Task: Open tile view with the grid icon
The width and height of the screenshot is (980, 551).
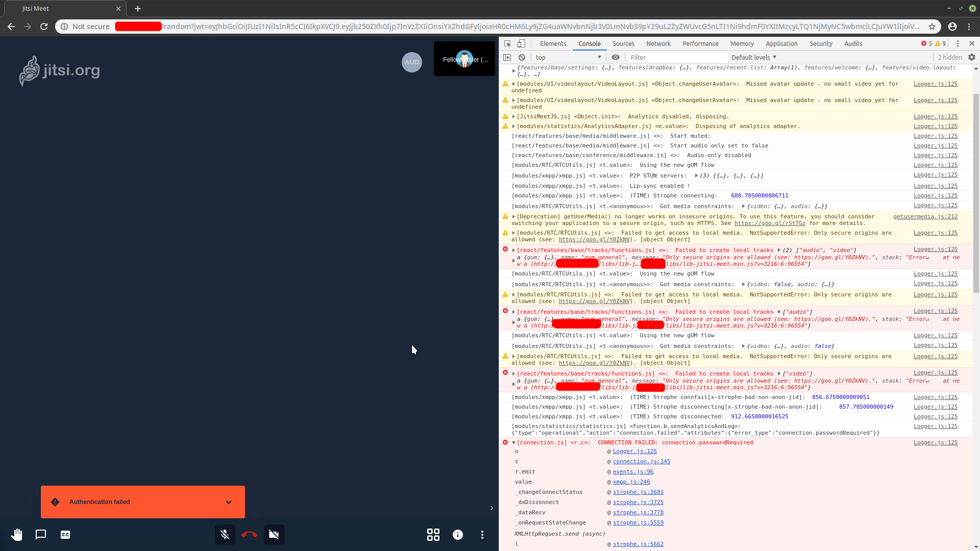Action: pos(433,535)
